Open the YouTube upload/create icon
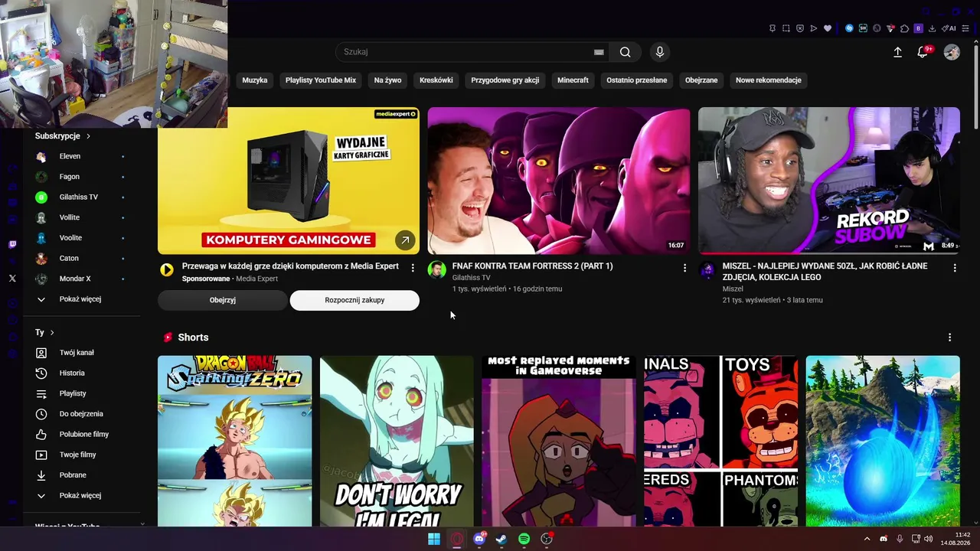980x551 pixels. 897,52
